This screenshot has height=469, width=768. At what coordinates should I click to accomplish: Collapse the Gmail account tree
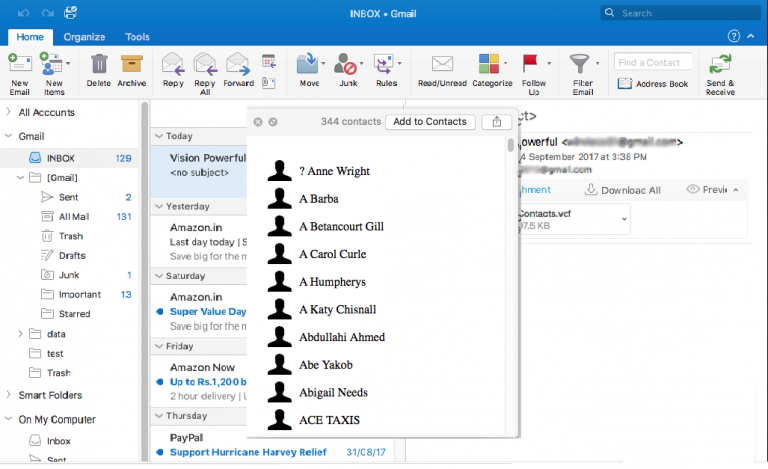[9, 136]
